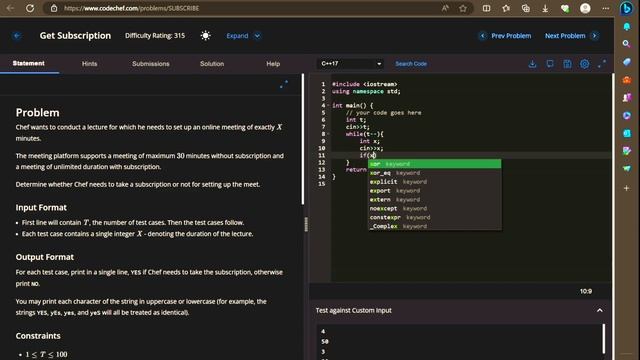
Task: Select the 'xor_eq' autocomplete suggestion
Action: coord(434,173)
